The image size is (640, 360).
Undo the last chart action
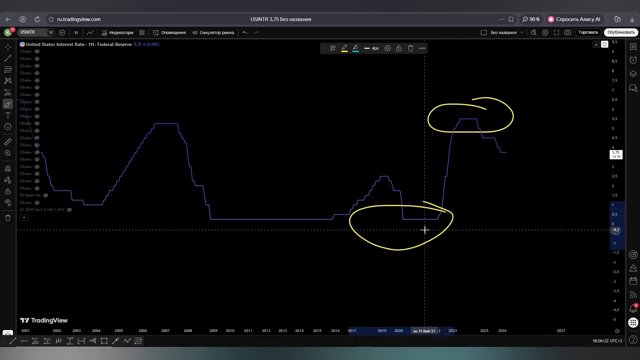pyautogui.click(x=245, y=32)
